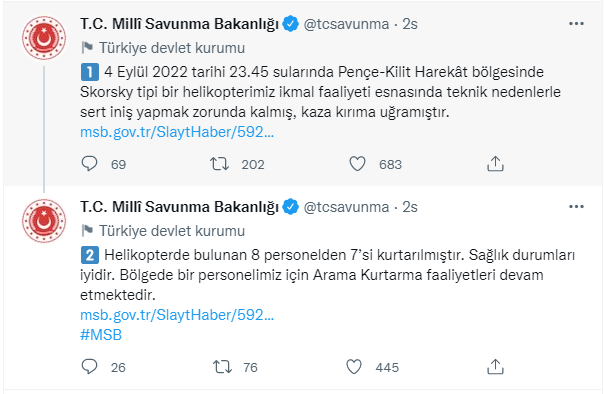
Task: Click the 2s timestamp of first tweet
Action: (410, 24)
